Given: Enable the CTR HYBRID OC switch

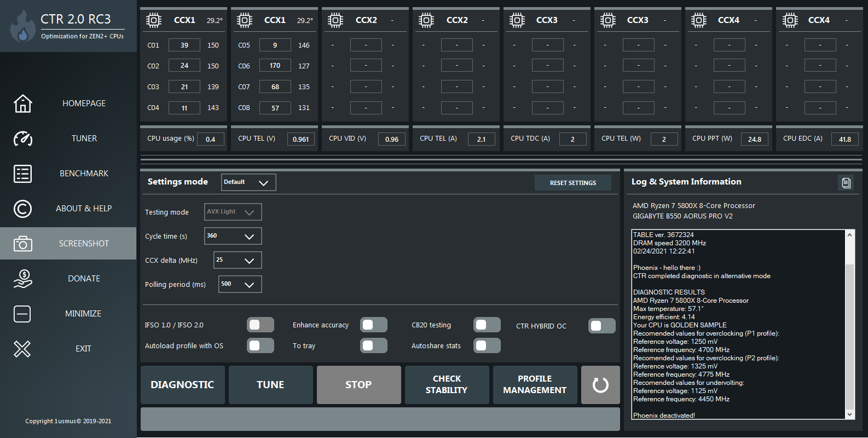Looking at the screenshot, I should pos(602,326).
